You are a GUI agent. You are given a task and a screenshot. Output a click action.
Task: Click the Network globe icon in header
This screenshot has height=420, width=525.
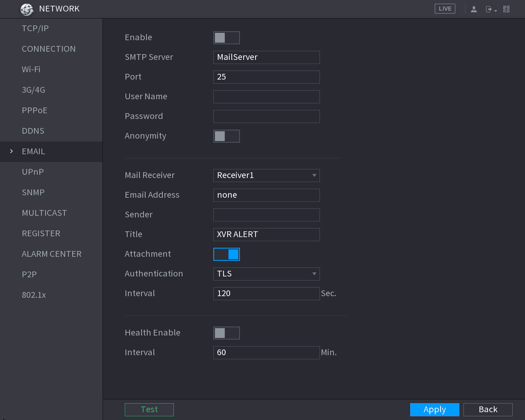[27, 9]
